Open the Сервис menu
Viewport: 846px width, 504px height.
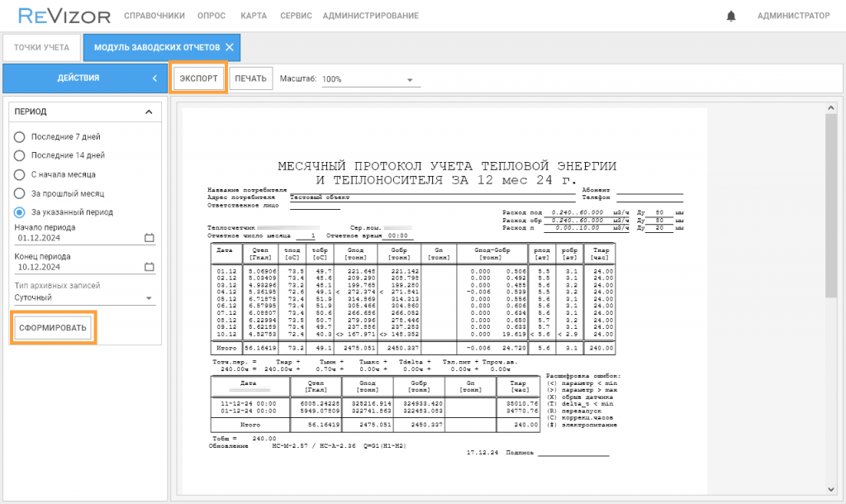296,16
